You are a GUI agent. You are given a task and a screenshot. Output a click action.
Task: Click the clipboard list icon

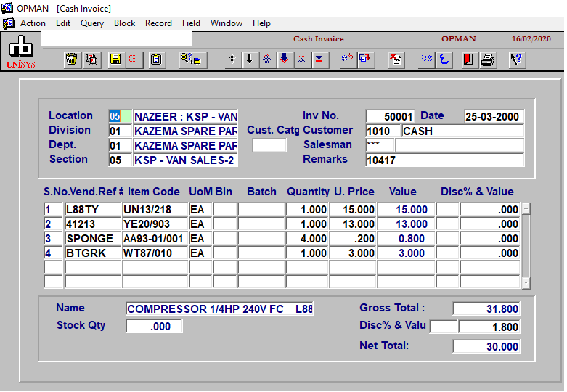[x=156, y=60]
